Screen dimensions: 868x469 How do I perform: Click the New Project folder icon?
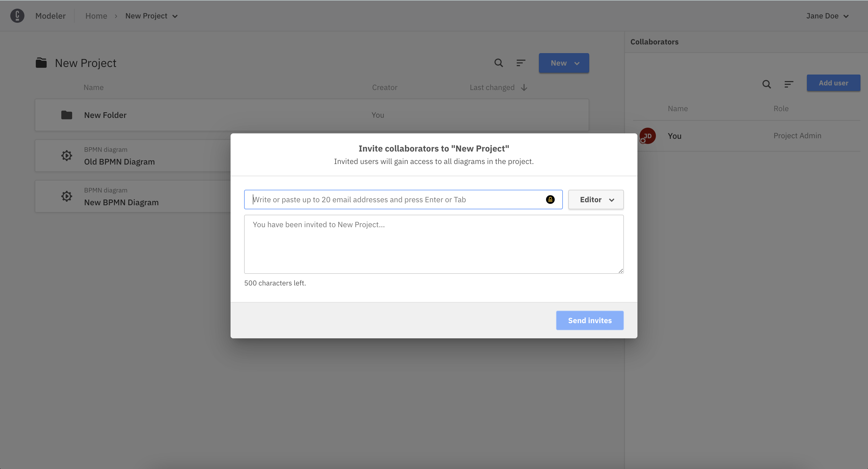pos(41,63)
